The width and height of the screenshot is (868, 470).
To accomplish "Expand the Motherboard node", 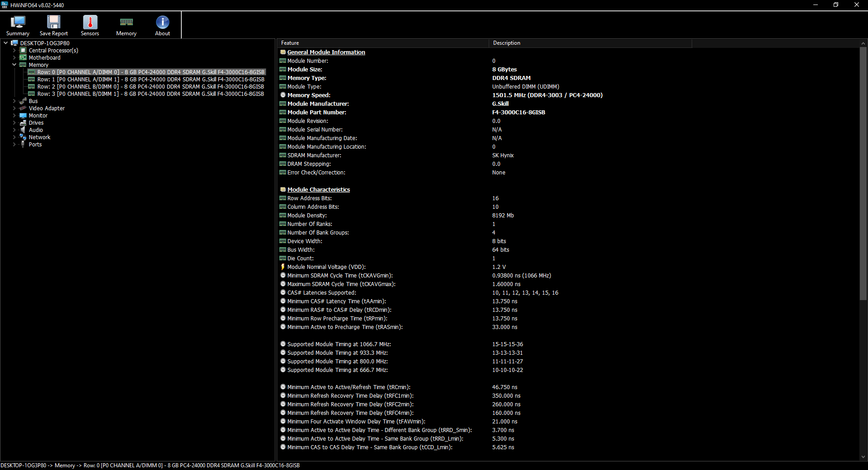I will 14,57.
